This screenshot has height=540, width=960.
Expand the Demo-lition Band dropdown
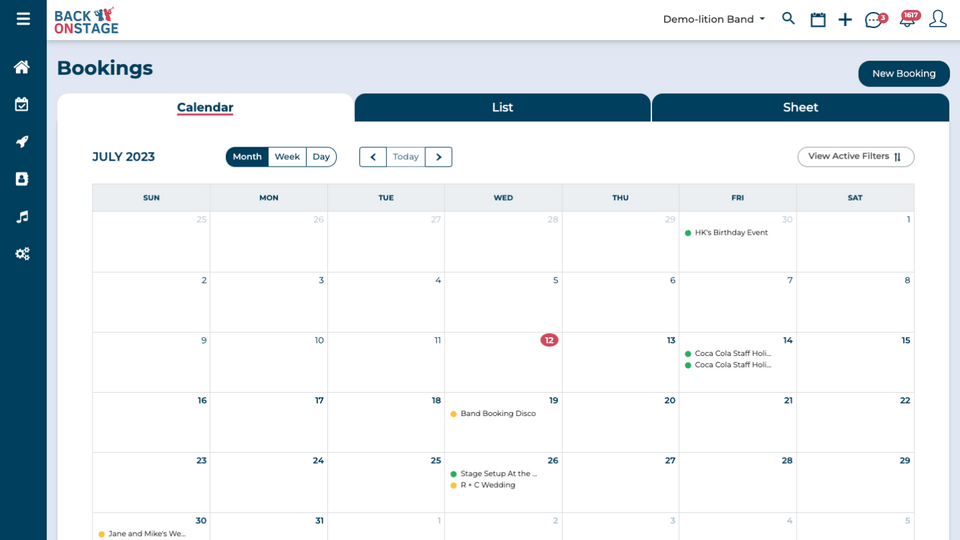[713, 19]
